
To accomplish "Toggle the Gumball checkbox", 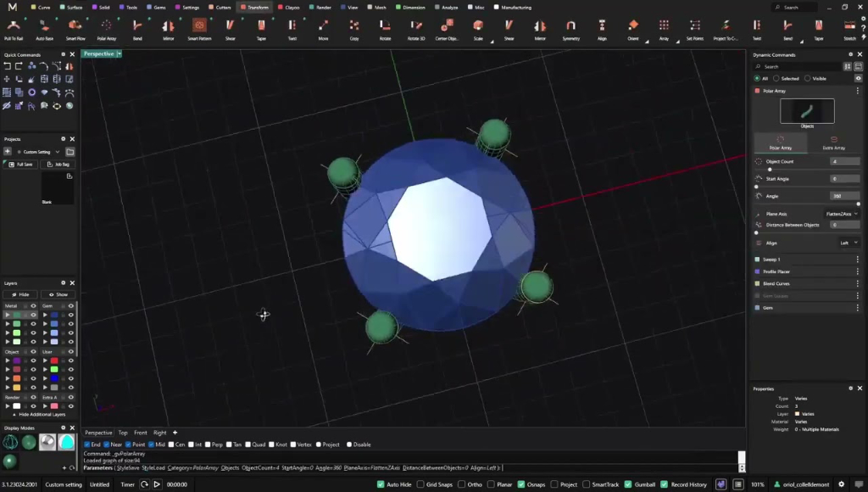I will 628,484.
